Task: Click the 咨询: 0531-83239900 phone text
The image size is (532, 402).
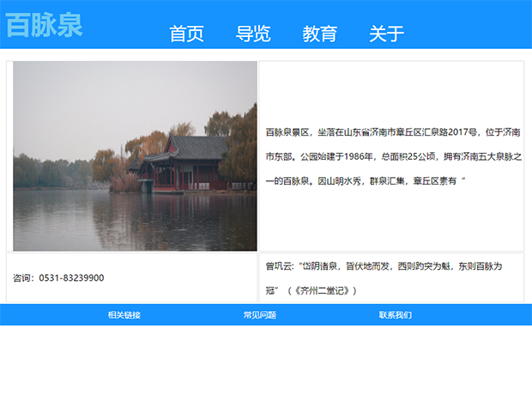Action: click(x=58, y=277)
